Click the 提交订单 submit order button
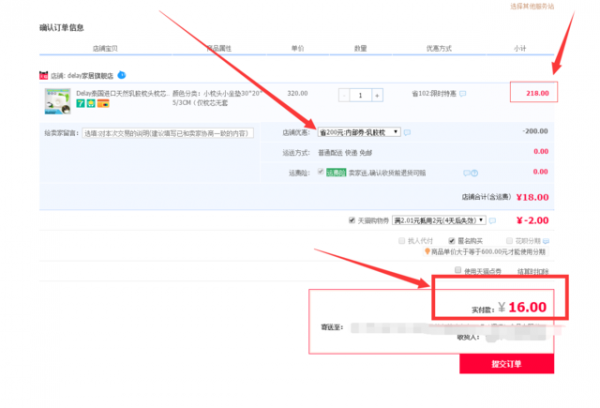This screenshot has height=408, width=600. (x=507, y=364)
